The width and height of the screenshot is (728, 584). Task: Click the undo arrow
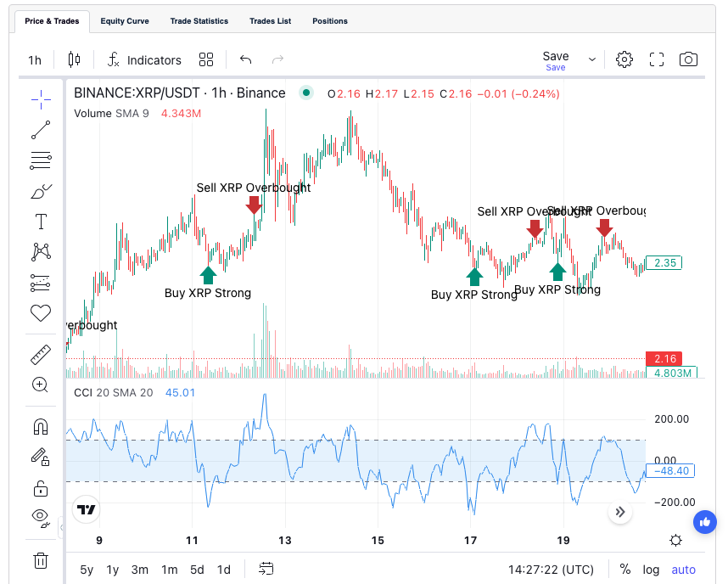point(245,59)
